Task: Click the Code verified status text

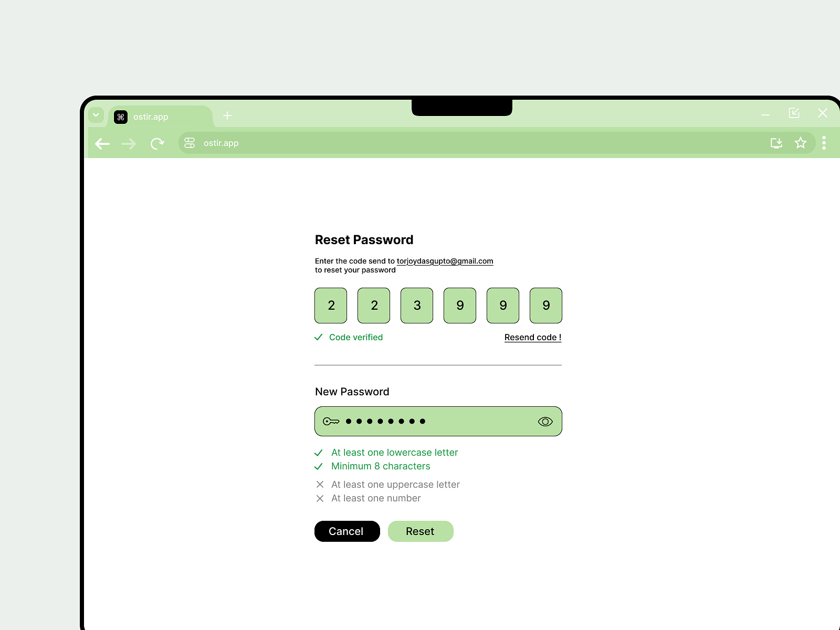Action: point(356,338)
